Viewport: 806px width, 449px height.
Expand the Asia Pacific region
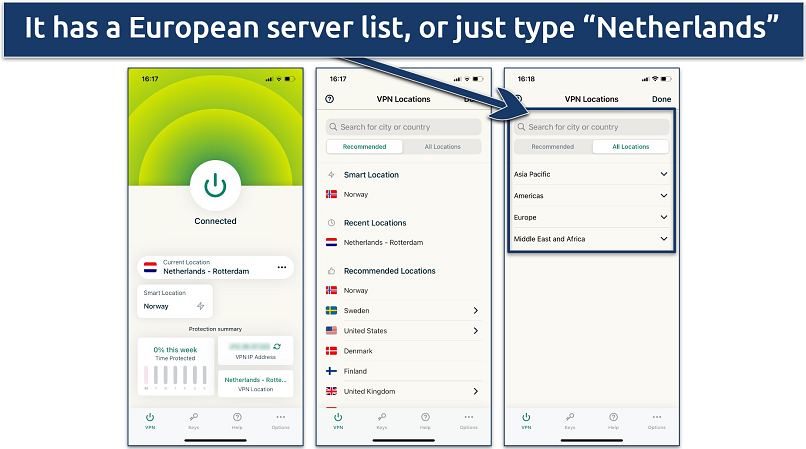591,174
